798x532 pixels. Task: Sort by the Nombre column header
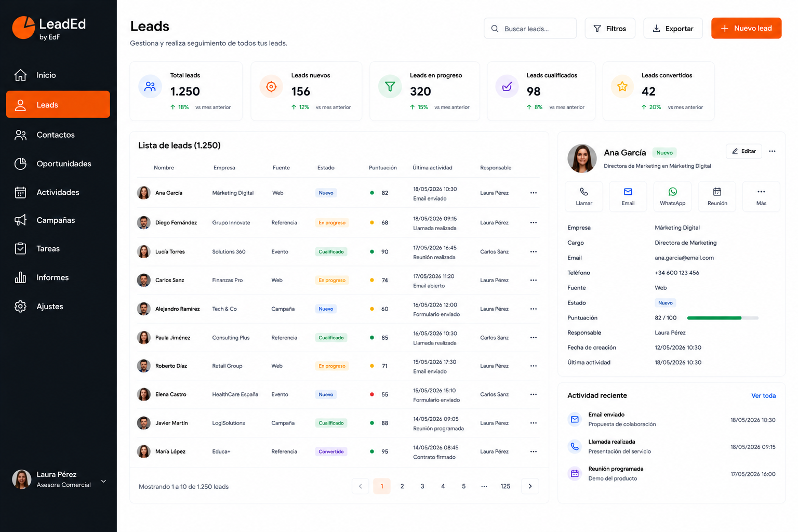pyautogui.click(x=164, y=168)
